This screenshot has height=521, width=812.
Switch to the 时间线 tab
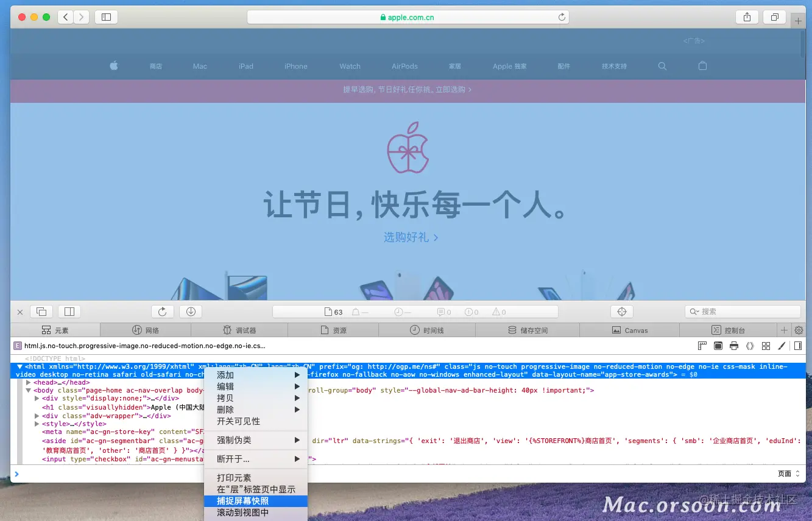tap(427, 330)
